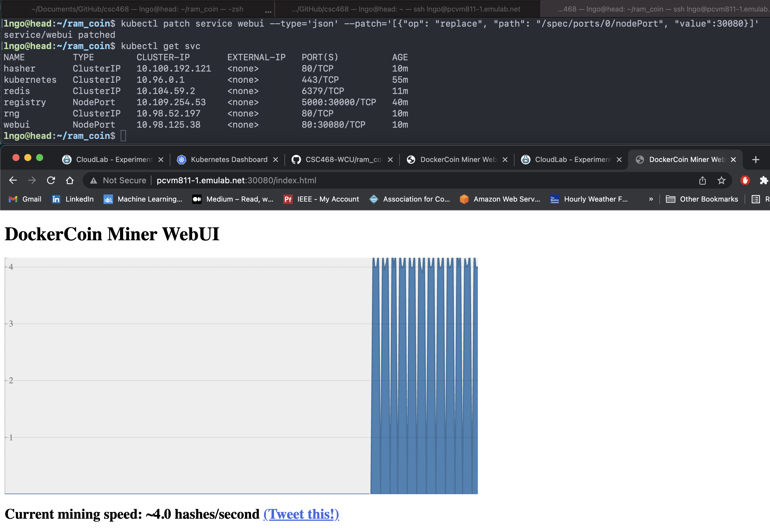Click the service/webui patched output line
The image size is (770, 532).
coord(59,35)
